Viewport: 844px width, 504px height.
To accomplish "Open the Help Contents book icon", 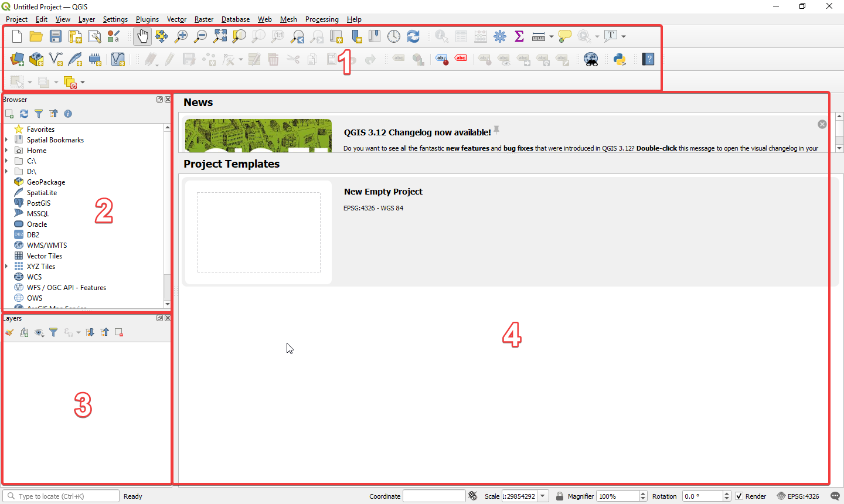I will tap(648, 59).
